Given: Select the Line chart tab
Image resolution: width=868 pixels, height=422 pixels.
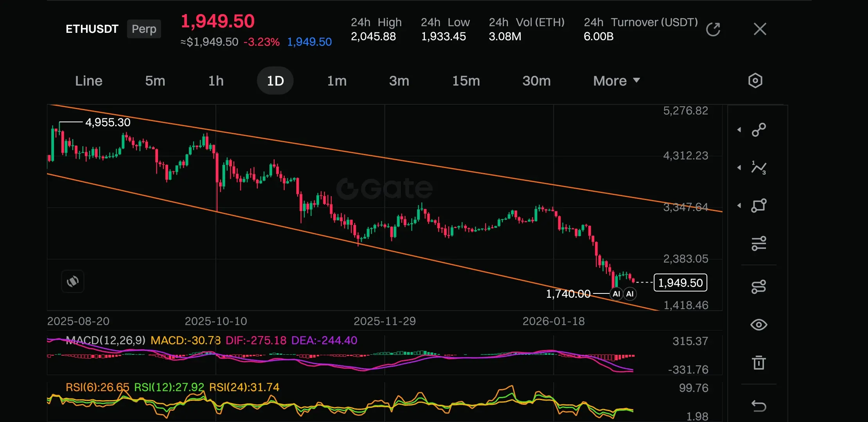Looking at the screenshot, I should 89,81.
